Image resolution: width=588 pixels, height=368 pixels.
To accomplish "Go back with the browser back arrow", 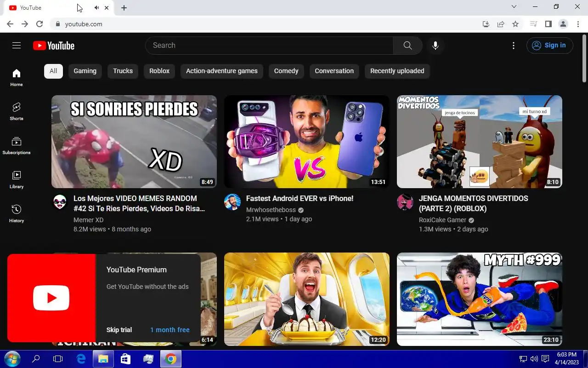I will [x=10, y=24].
